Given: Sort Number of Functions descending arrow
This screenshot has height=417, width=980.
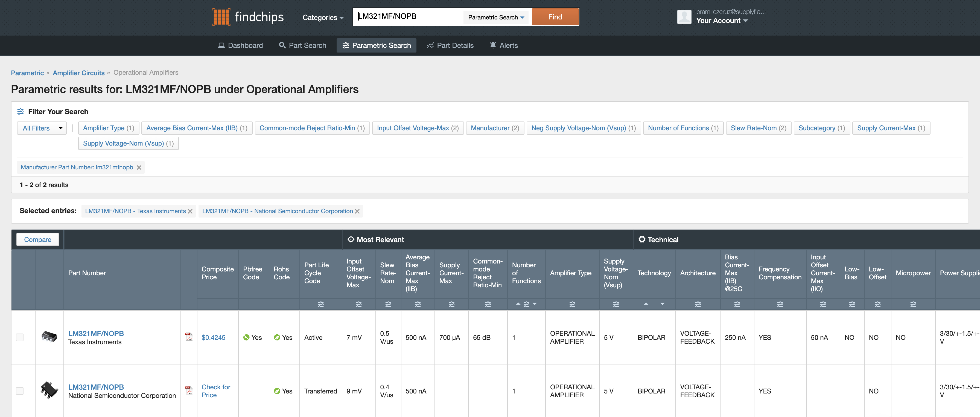Looking at the screenshot, I should [535, 304].
